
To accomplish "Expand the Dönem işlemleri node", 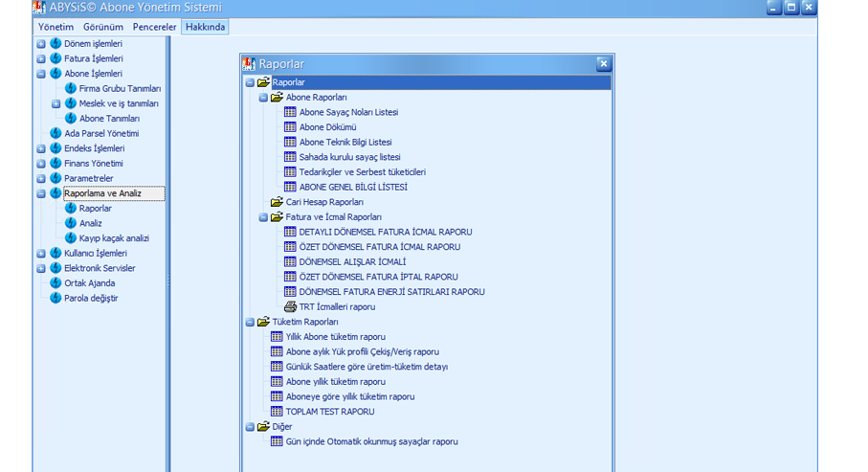I will pyautogui.click(x=41, y=44).
